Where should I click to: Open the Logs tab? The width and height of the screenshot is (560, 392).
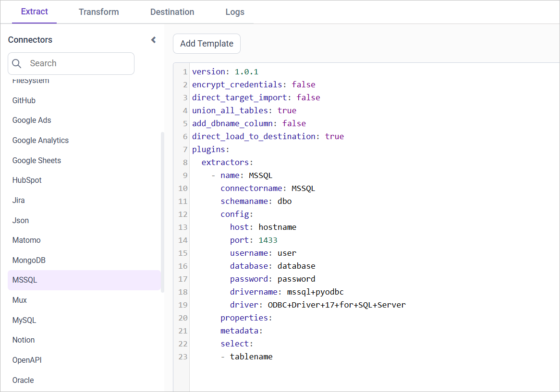coord(235,12)
